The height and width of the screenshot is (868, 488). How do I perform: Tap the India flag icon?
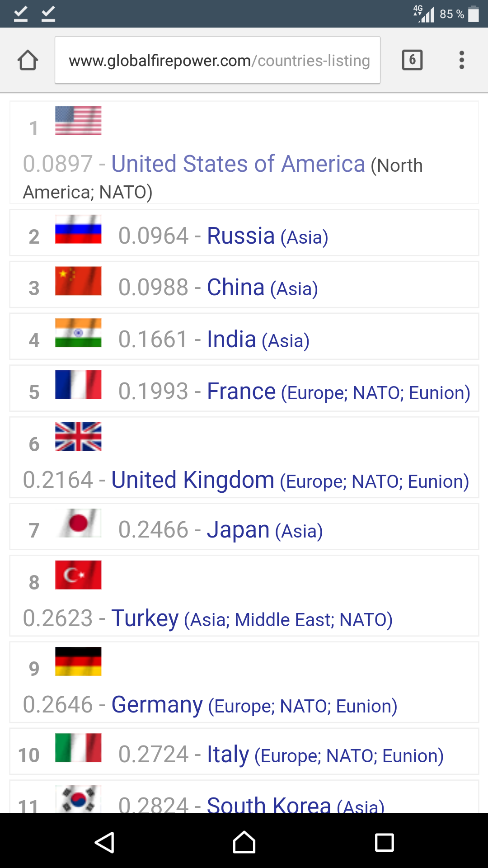tap(78, 333)
